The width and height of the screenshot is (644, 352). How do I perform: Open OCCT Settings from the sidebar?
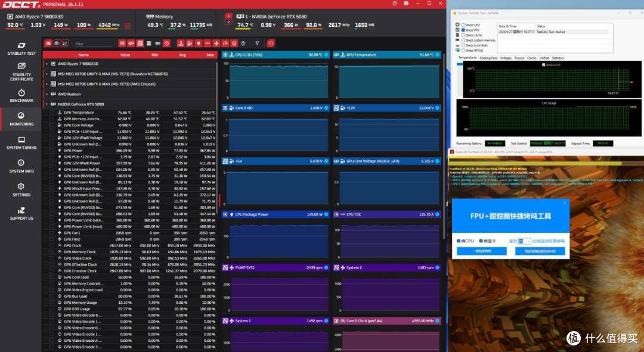point(21,189)
